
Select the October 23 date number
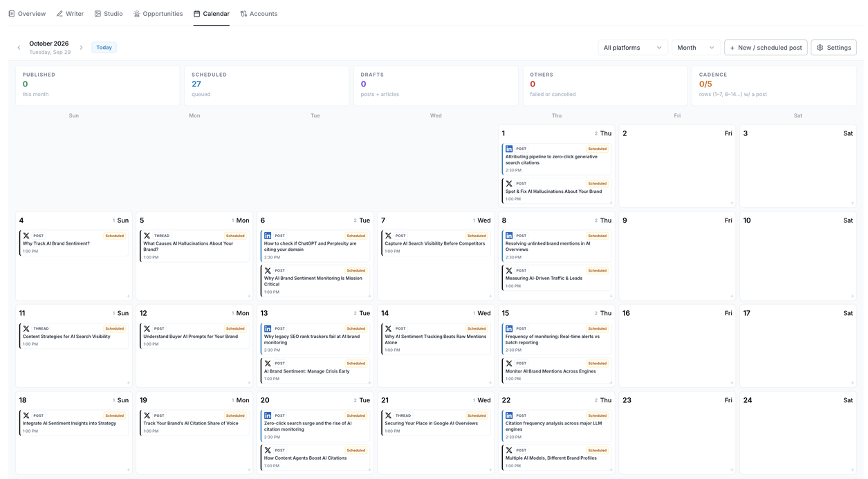pos(627,400)
